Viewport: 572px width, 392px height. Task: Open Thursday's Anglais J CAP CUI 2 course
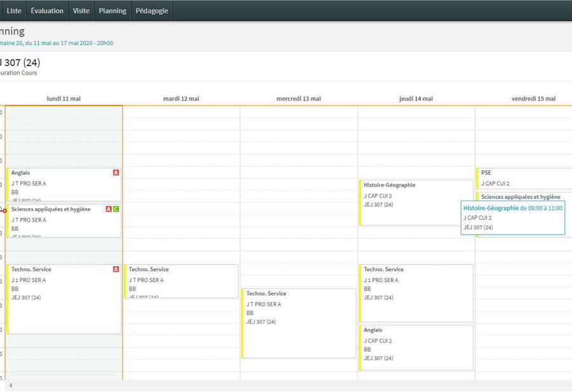pyautogui.click(x=416, y=347)
